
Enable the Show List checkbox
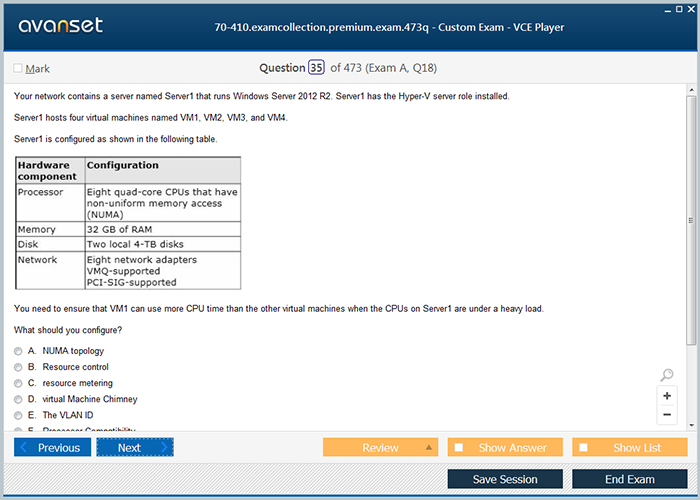[584, 448]
